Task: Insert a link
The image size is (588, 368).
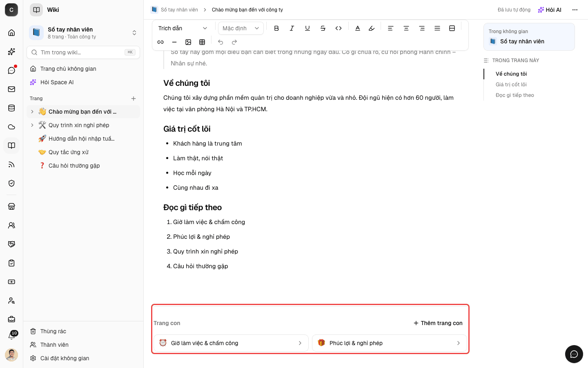Action: [x=160, y=42]
